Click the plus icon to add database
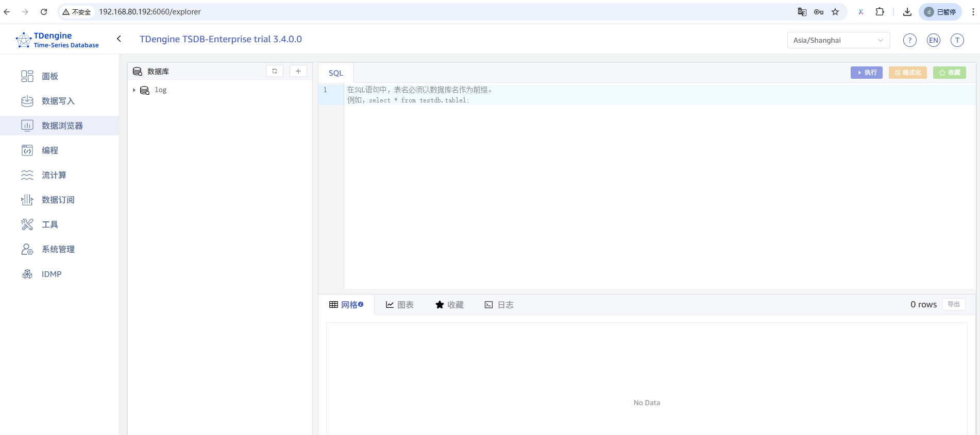 (x=298, y=71)
